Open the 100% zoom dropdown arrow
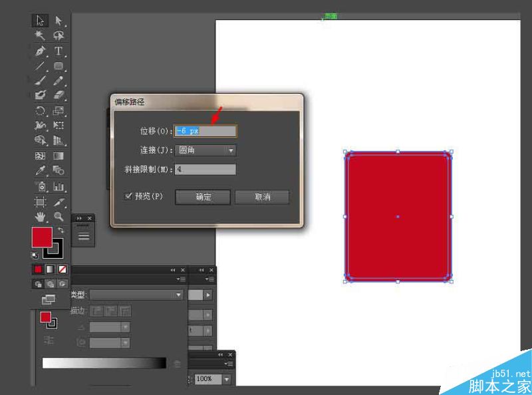532x395 pixels. click(x=226, y=379)
